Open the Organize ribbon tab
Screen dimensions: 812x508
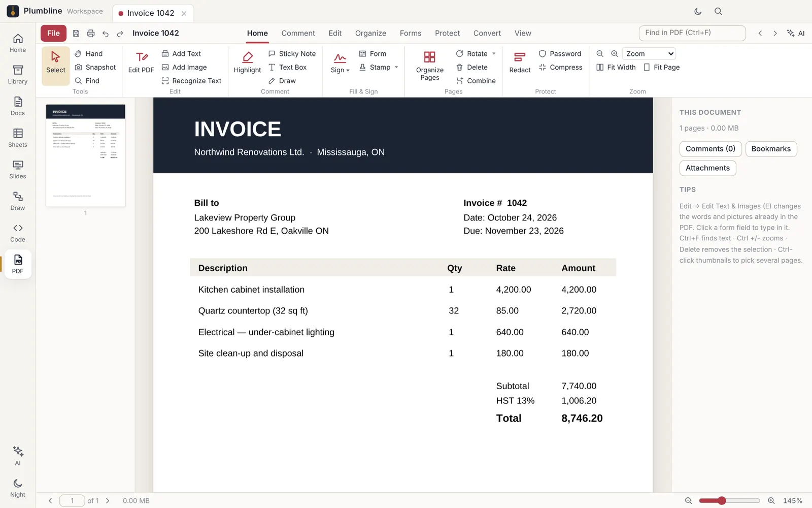(x=370, y=33)
